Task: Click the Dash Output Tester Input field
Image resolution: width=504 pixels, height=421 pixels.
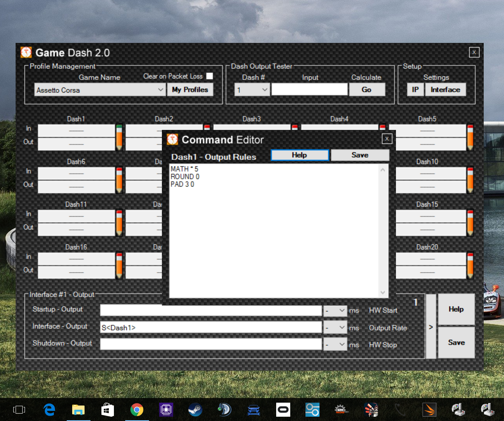Action: click(309, 90)
